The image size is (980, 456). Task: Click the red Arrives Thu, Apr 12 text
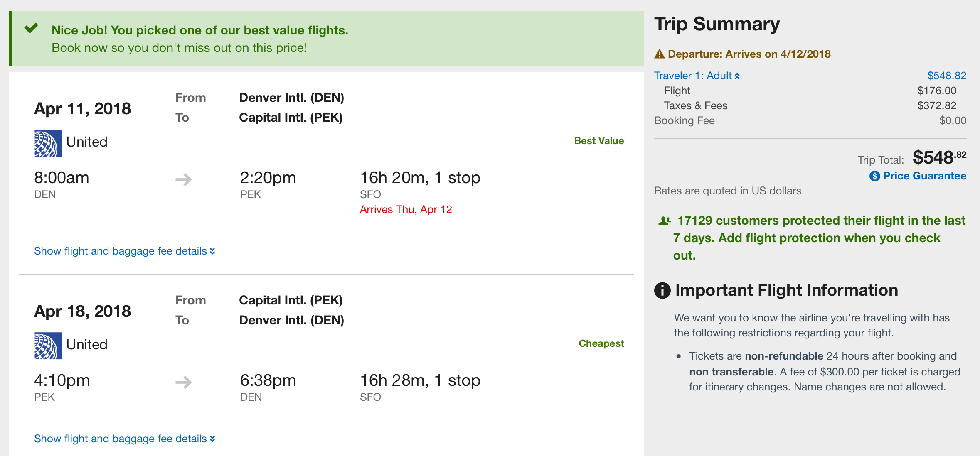coord(406,210)
